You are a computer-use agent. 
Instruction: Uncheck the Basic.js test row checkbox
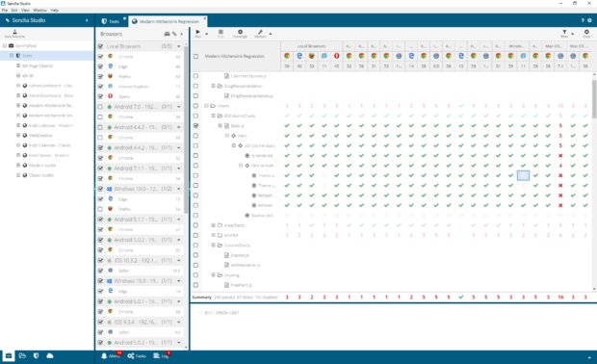coord(195,125)
